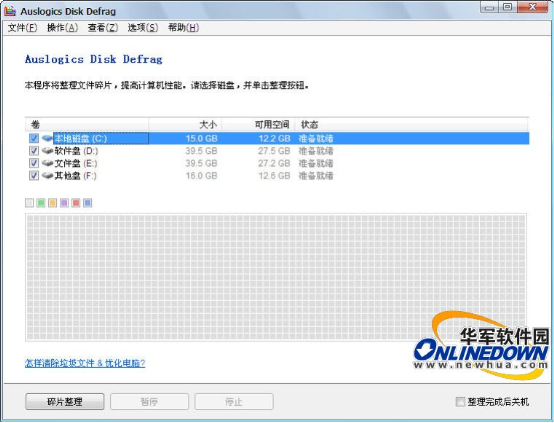Open the junk file cleanup help link

pyautogui.click(x=85, y=363)
